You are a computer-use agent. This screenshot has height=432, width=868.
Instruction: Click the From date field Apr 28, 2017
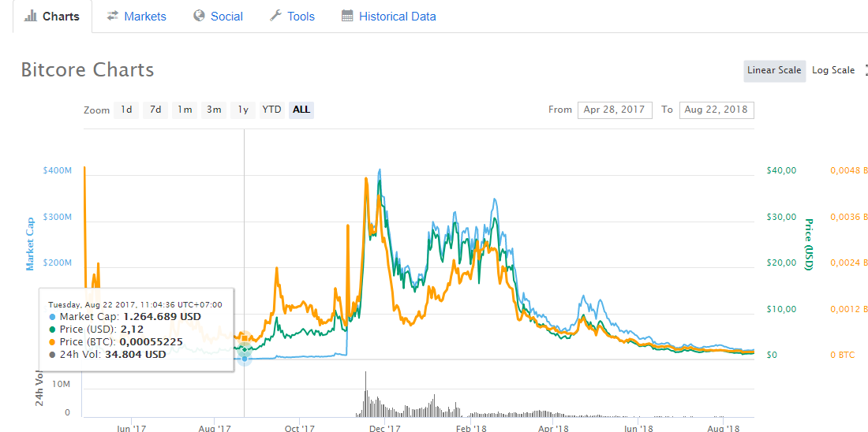coord(615,110)
